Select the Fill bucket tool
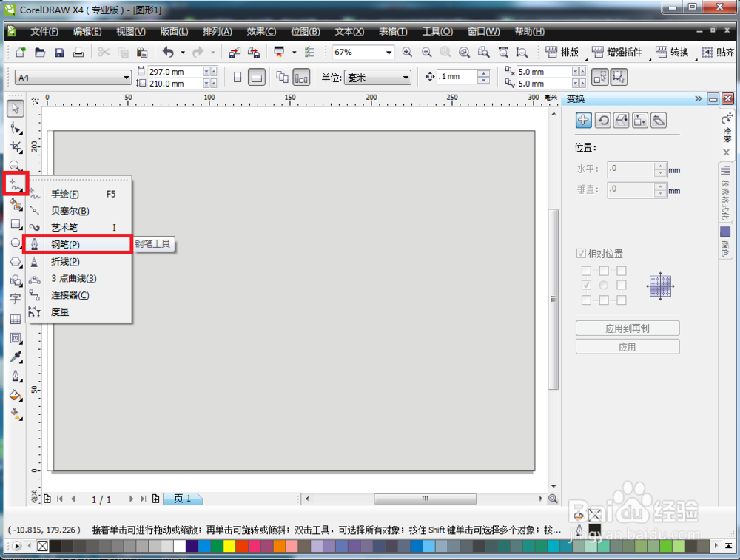Image resolution: width=740 pixels, height=560 pixels. 16,395
